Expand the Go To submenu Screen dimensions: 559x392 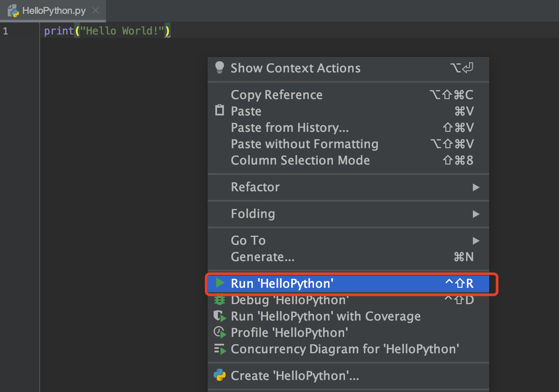[348, 240]
